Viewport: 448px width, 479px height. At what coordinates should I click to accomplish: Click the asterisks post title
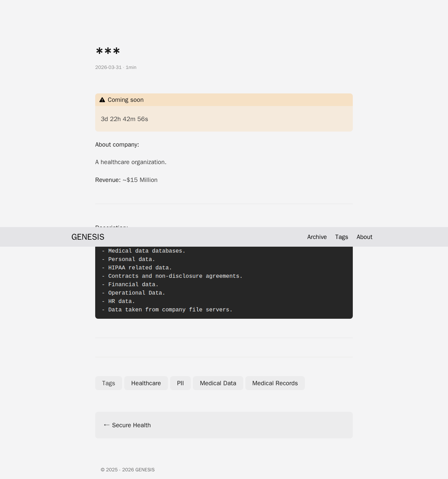(108, 52)
